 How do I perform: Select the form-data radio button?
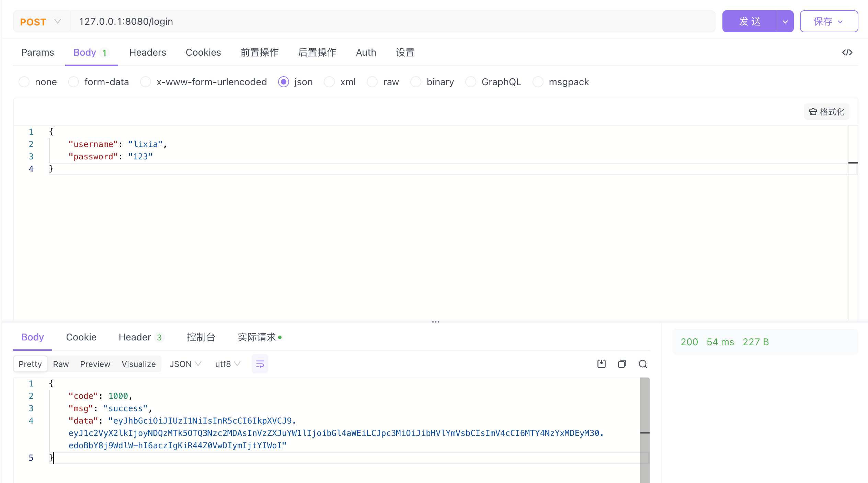73,82
